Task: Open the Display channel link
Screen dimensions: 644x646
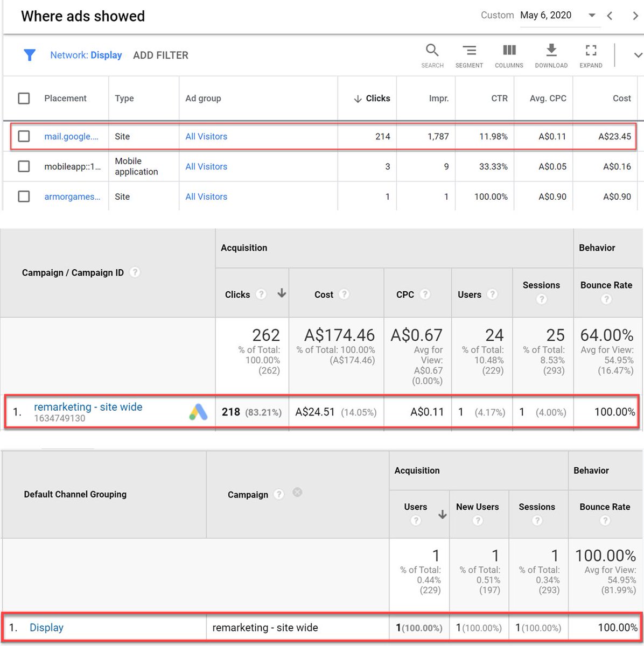Action: pos(46,628)
